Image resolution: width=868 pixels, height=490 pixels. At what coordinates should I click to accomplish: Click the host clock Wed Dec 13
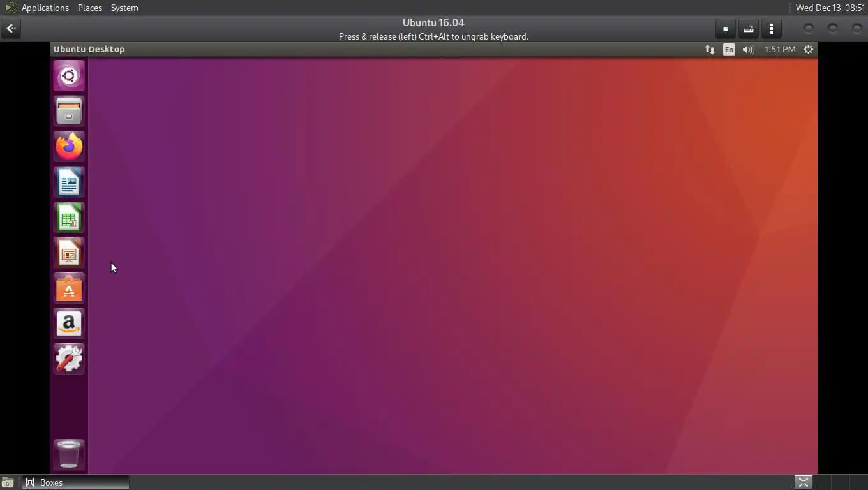(x=830, y=8)
